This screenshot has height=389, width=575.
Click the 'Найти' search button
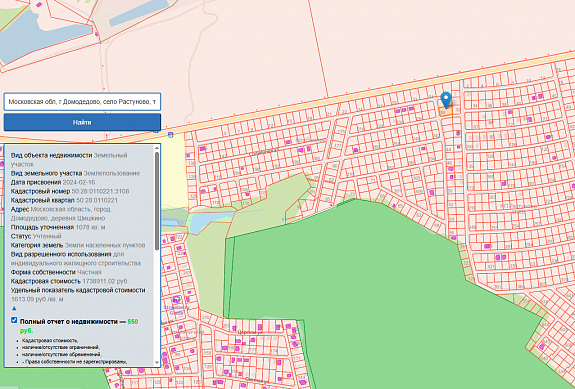(x=82, y=122)
